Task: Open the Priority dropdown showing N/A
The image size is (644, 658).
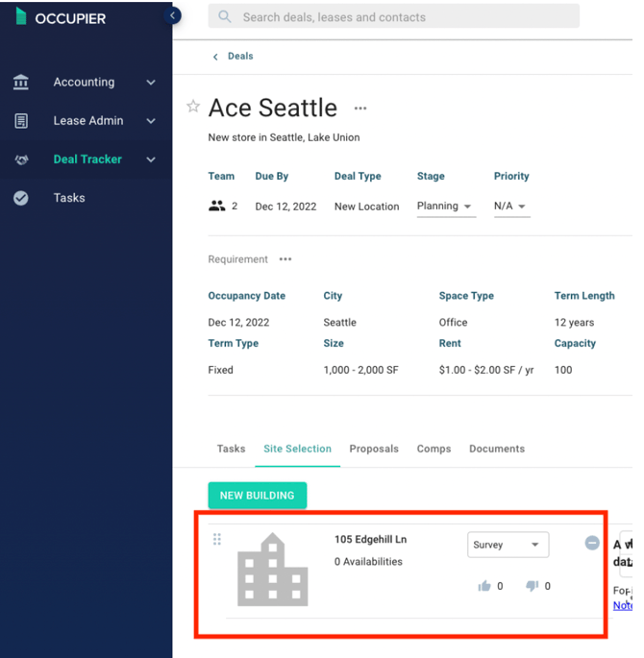Action: (510, 207)
